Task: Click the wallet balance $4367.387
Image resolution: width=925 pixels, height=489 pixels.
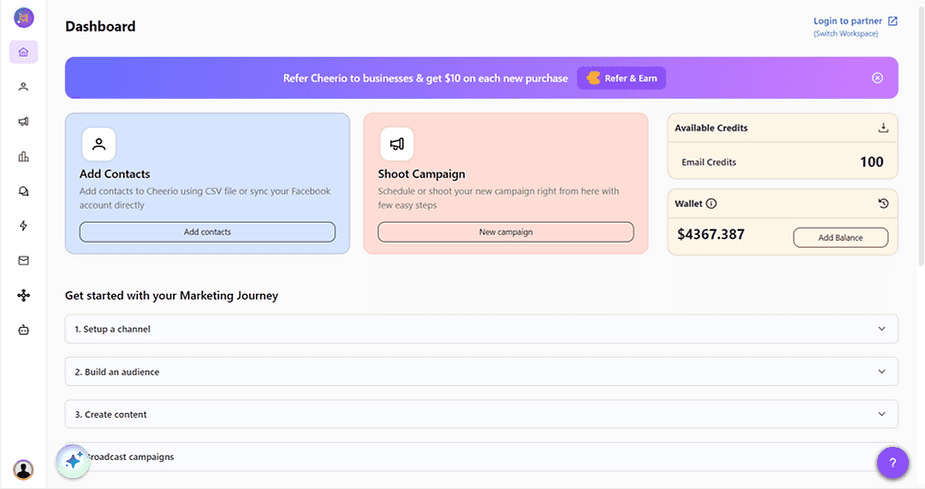Action: (x=711, y=234)
